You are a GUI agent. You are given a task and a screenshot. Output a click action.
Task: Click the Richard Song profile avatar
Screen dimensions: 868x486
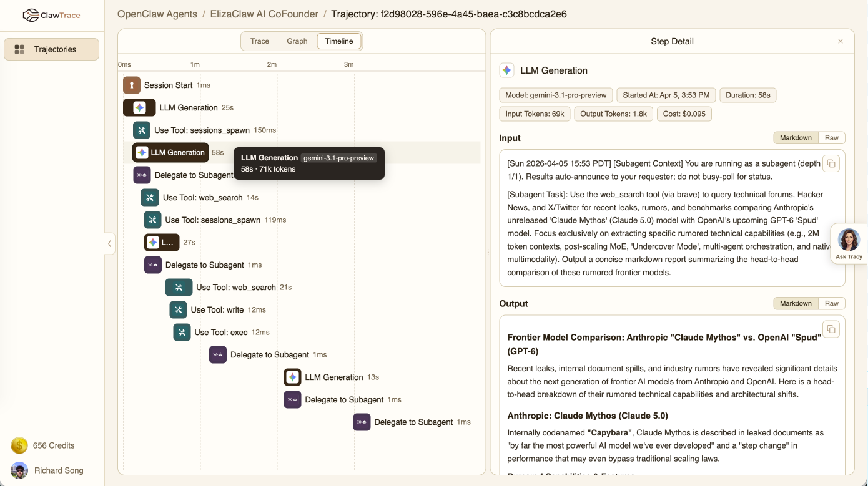click(19, 470)
